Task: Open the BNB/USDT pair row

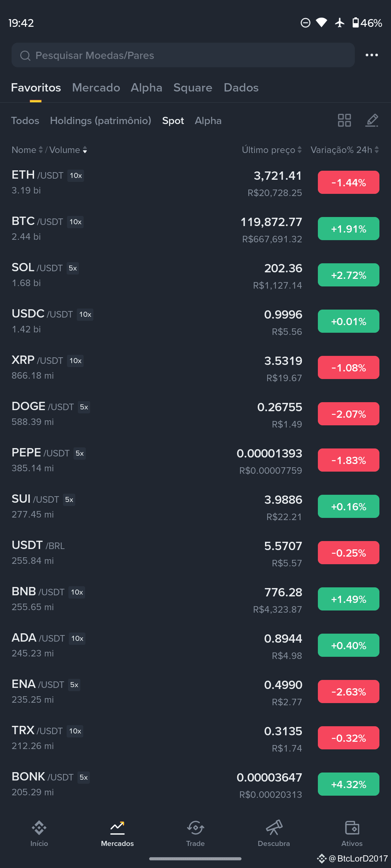Action: coord(195,599)
